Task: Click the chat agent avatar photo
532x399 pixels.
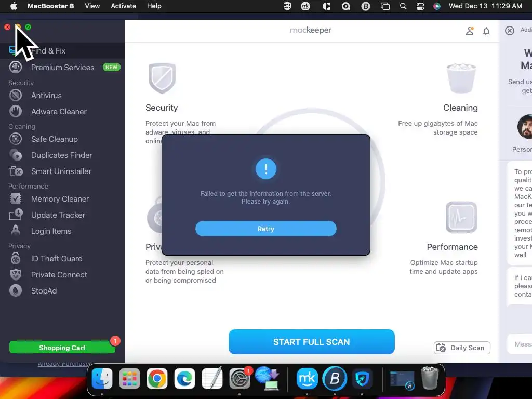Action: (525, 127)
